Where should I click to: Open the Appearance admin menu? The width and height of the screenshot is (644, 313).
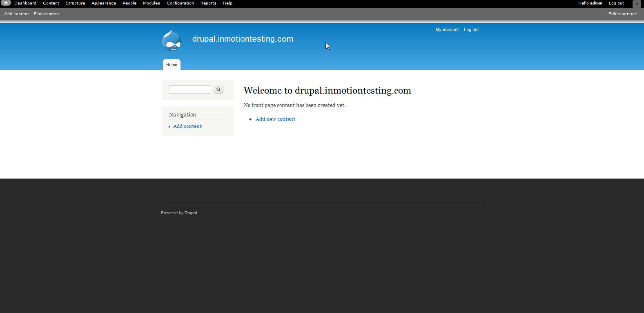104,3
